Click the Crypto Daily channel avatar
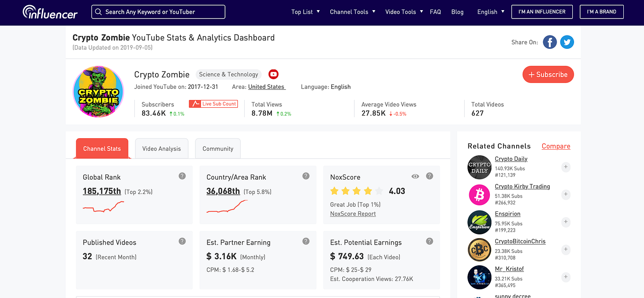644x298 pixels. (x=479, y=167)
